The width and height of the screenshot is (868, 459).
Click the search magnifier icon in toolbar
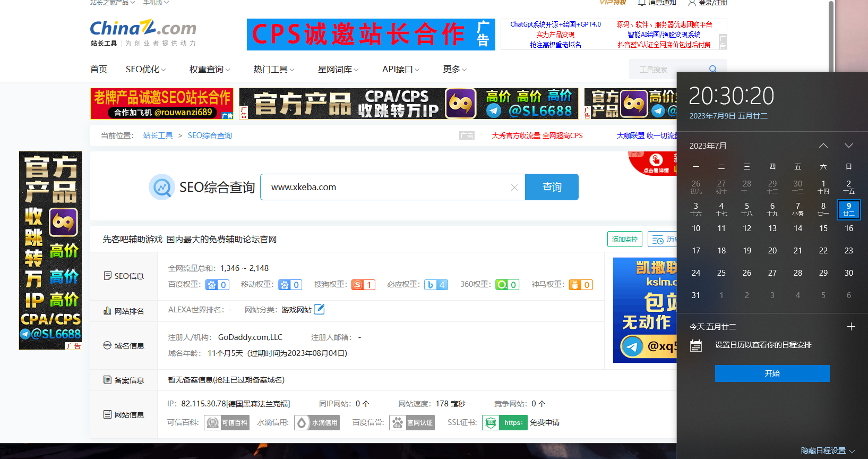(712, 69)
